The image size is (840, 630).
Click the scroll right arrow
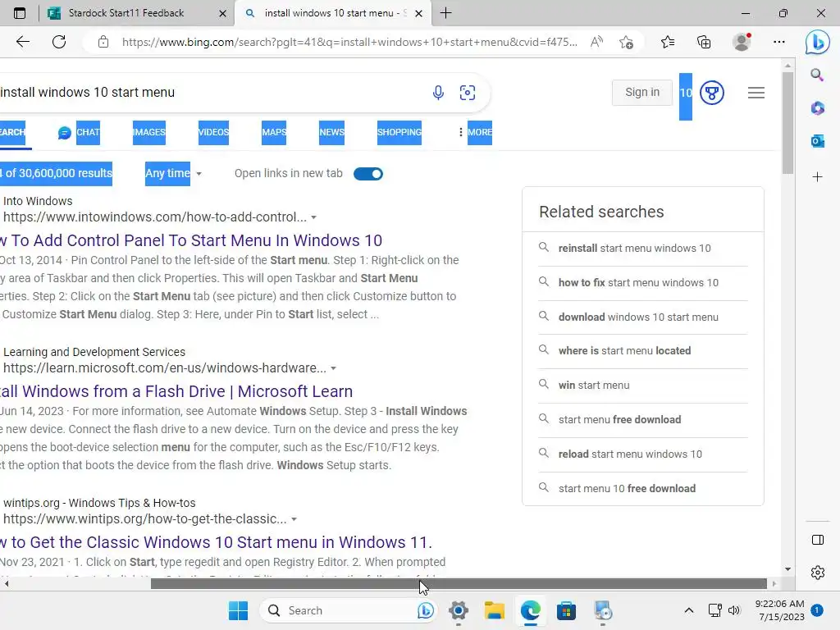tap(774, 583)
